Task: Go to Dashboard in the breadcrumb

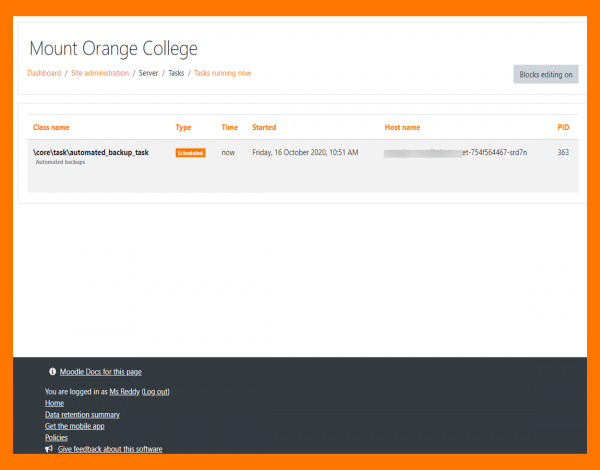Action: click(44, 73)
